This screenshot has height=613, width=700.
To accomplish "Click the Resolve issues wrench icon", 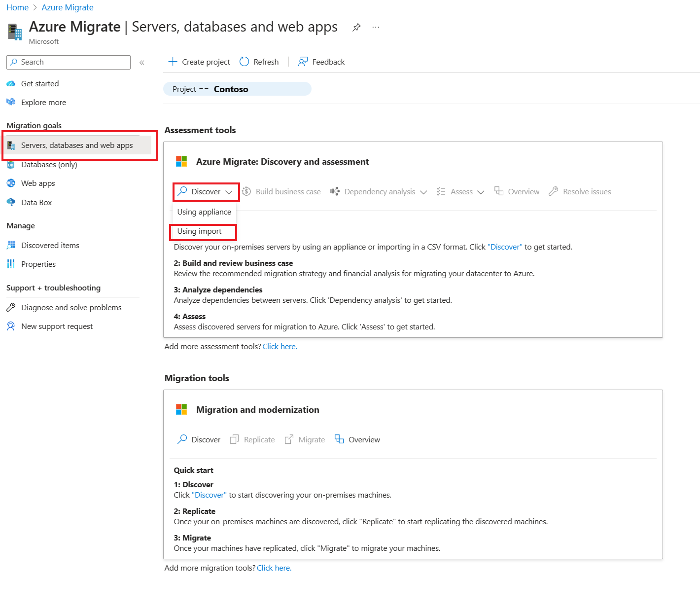I will (x=553, y=191).
